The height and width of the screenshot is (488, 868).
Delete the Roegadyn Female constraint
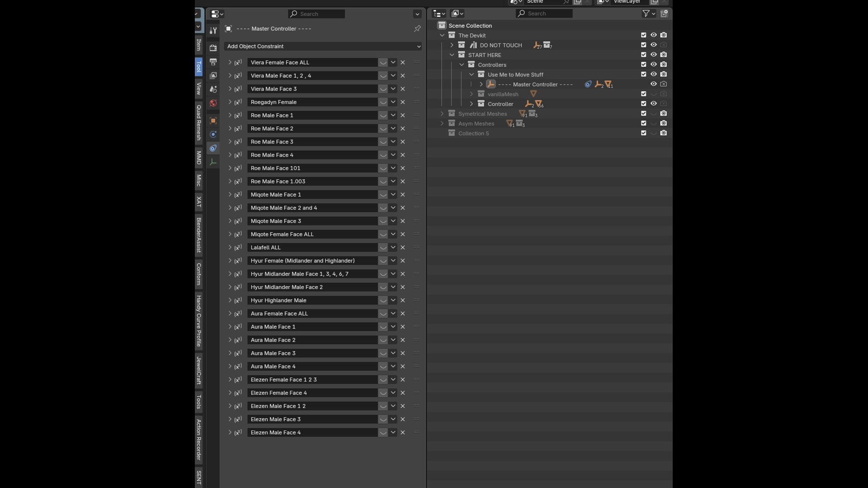click(x=403, y=102)
